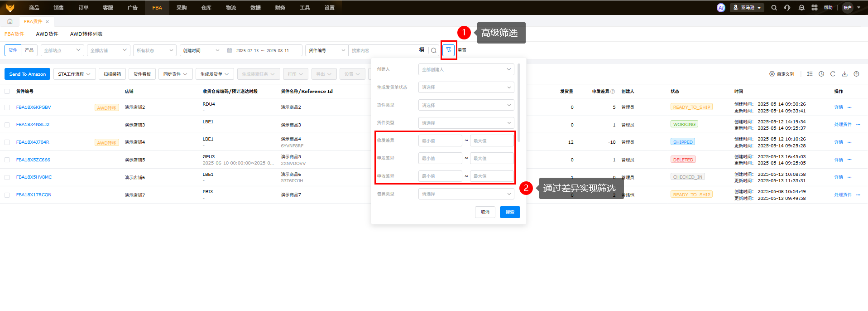Open the AI assistant icon
Viewport: 868px width, 311px height.
[x=721, y=8]
